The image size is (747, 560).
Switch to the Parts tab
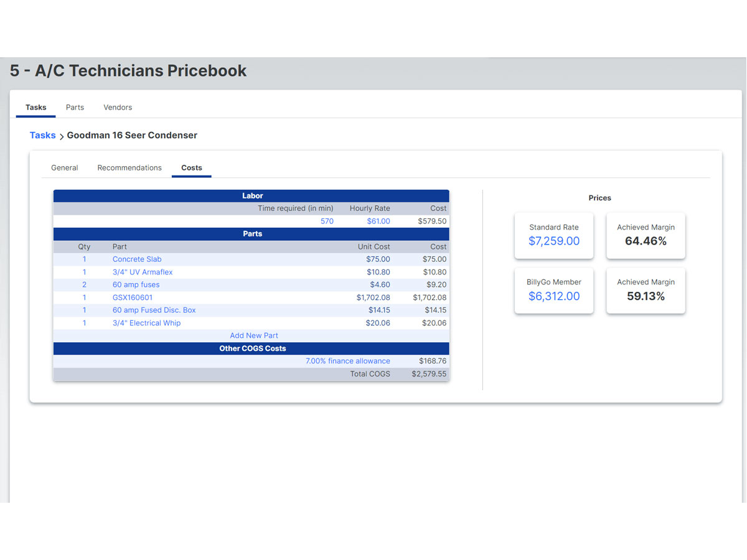[x=75, y=107]
